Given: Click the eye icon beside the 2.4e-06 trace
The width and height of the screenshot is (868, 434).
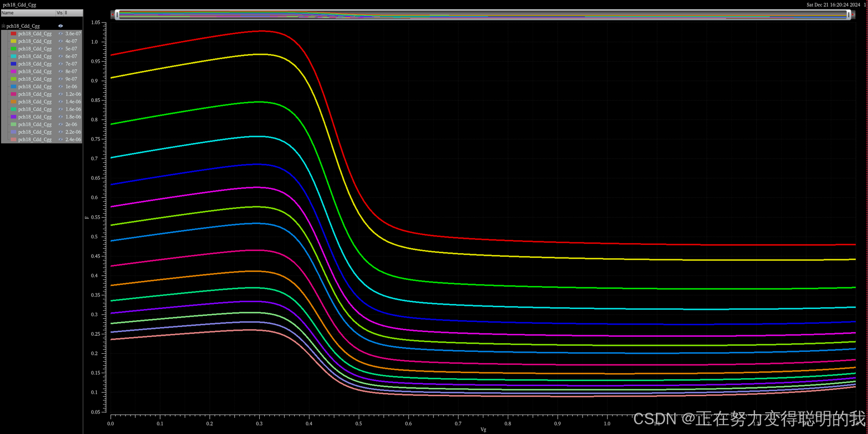Looking at the screenshot, I should pos(60,139).
